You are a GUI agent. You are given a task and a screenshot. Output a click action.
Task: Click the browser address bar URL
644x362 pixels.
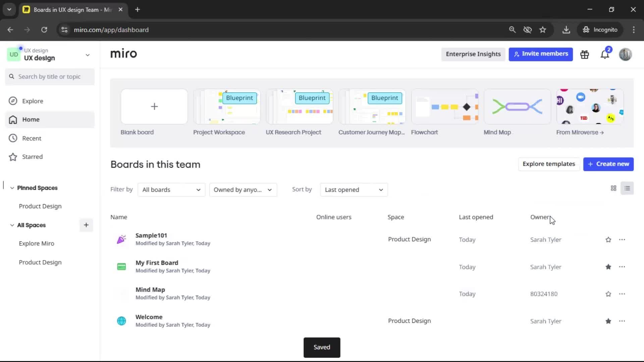[x=111, y=30]
